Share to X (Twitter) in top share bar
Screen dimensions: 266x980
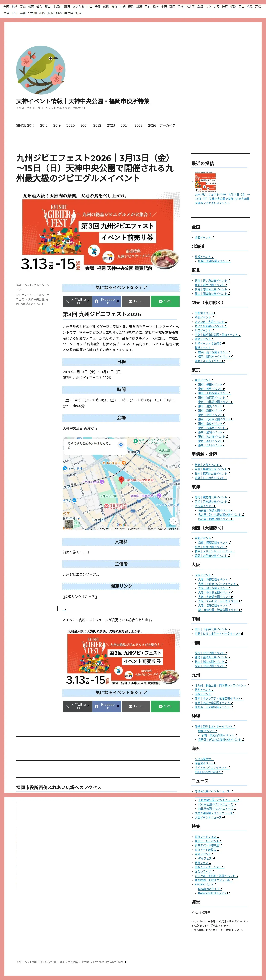click(x=77, y=301)
